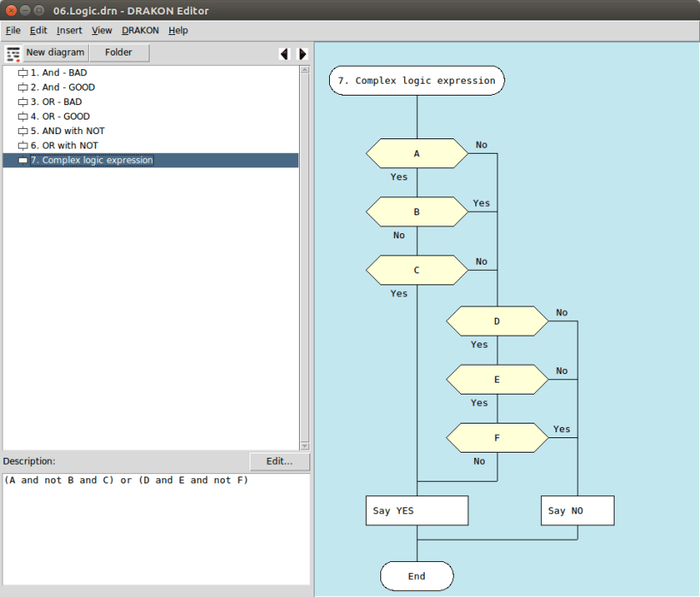
Task: Select the Say YES action icon
Action: [417, 511]
